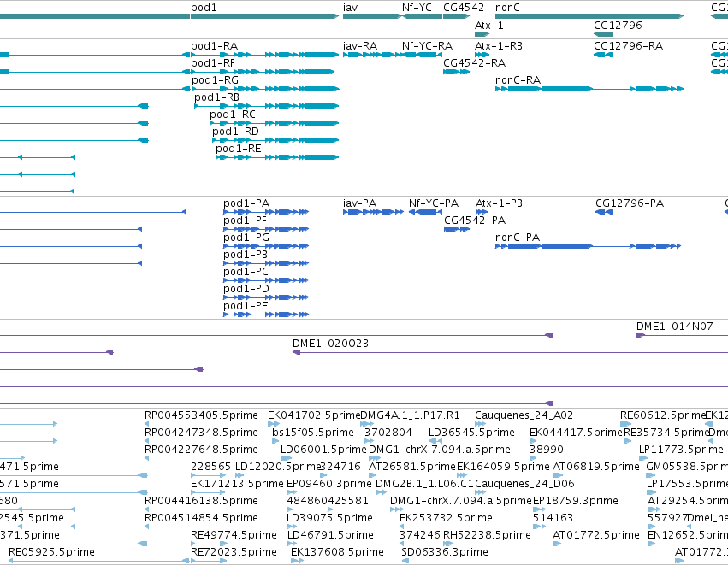Select protein pod1-PC
The image size is (728, 565).
point(266,280)
